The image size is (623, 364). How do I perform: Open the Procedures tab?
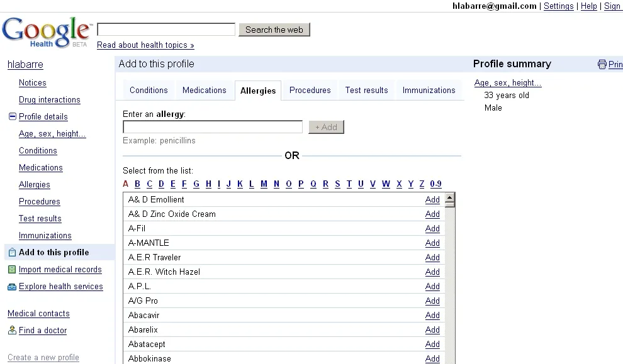(310, 90)
